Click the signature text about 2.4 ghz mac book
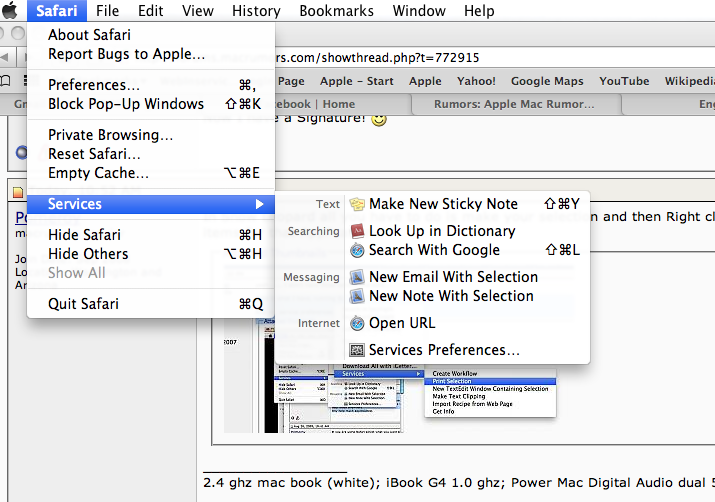This screenshot has height=502, width=715. coord(459,483)
